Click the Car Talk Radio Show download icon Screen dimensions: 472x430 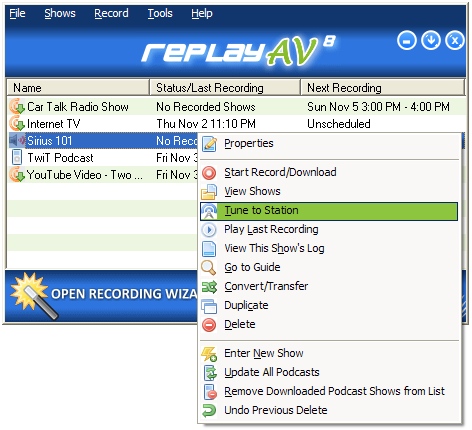(17, 107)
